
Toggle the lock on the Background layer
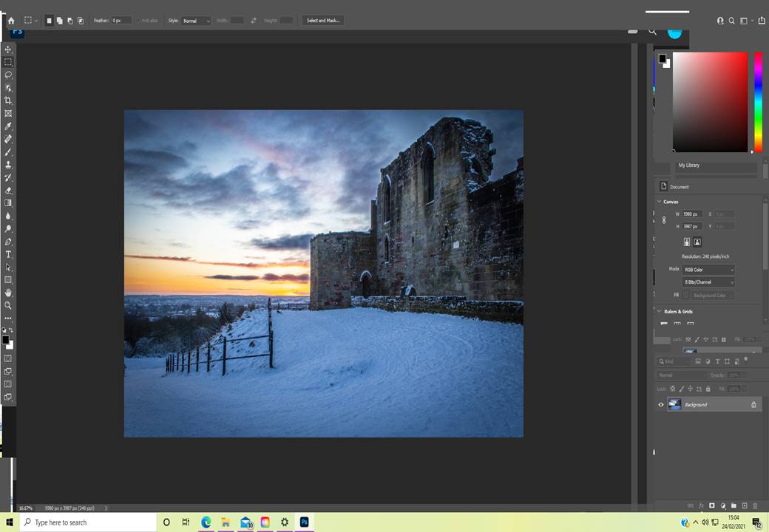click(x=753, y=404)
